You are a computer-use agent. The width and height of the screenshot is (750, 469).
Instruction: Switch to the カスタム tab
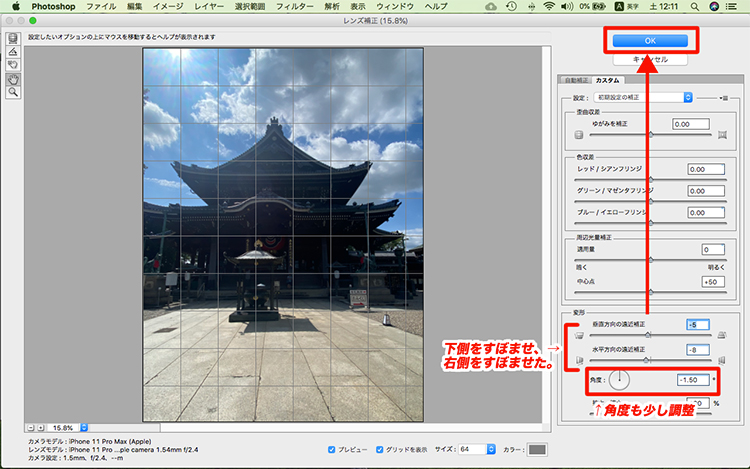point(607,80)
